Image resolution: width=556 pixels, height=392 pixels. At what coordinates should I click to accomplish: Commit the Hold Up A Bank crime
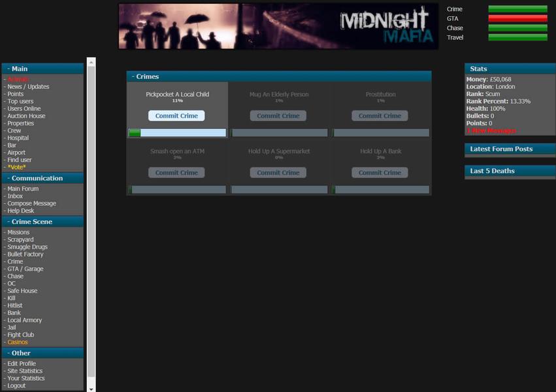pos(380,172)
